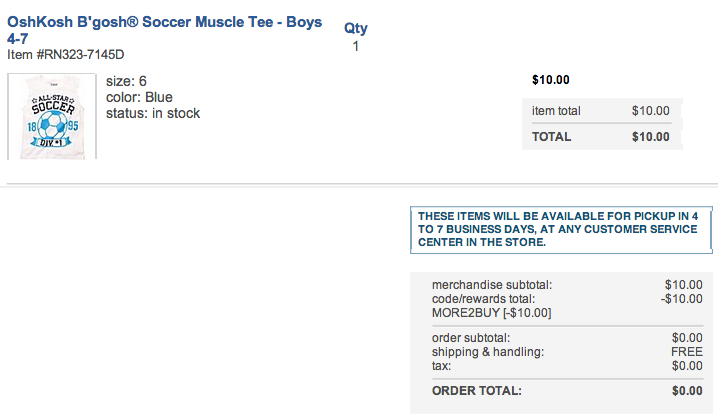
Task: Click the order subtotal label
Action: [471, 338]
